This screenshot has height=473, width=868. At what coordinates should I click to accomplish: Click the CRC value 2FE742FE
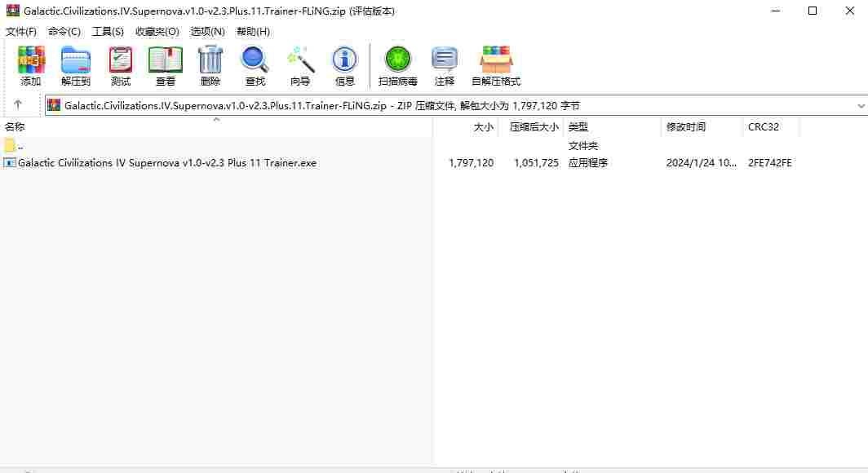click(769, 162)
